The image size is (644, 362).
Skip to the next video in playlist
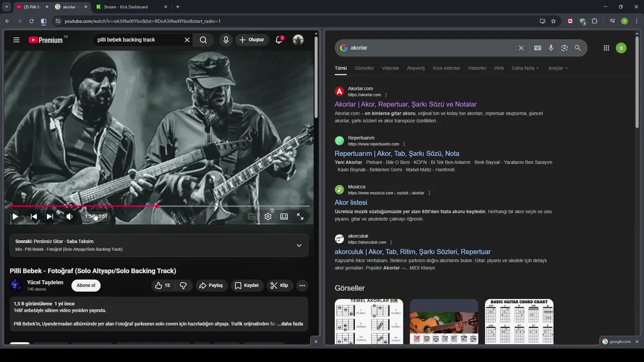point(50,217)
